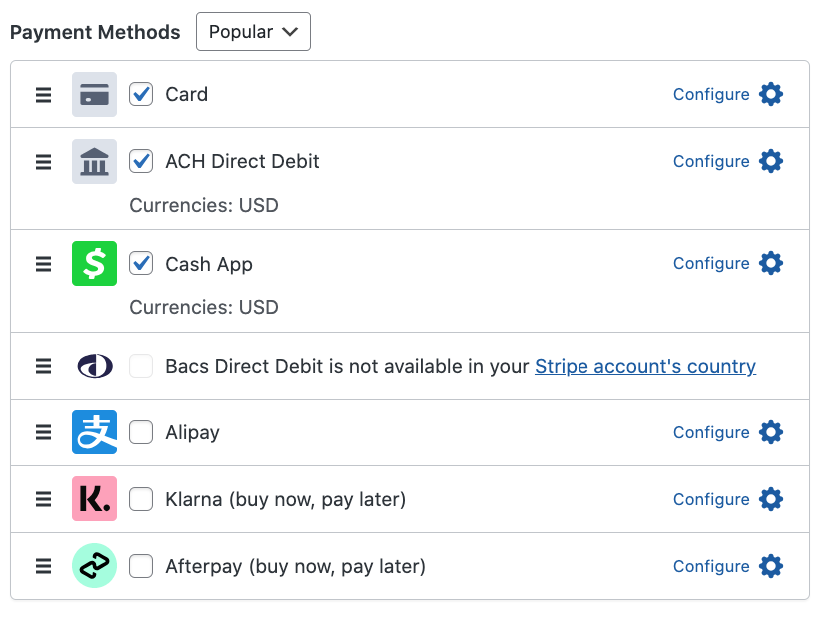This screenshot has height=619, width=823.
Task: Enable Klarna buy now, pay later
Action: [x=141, y=499]
